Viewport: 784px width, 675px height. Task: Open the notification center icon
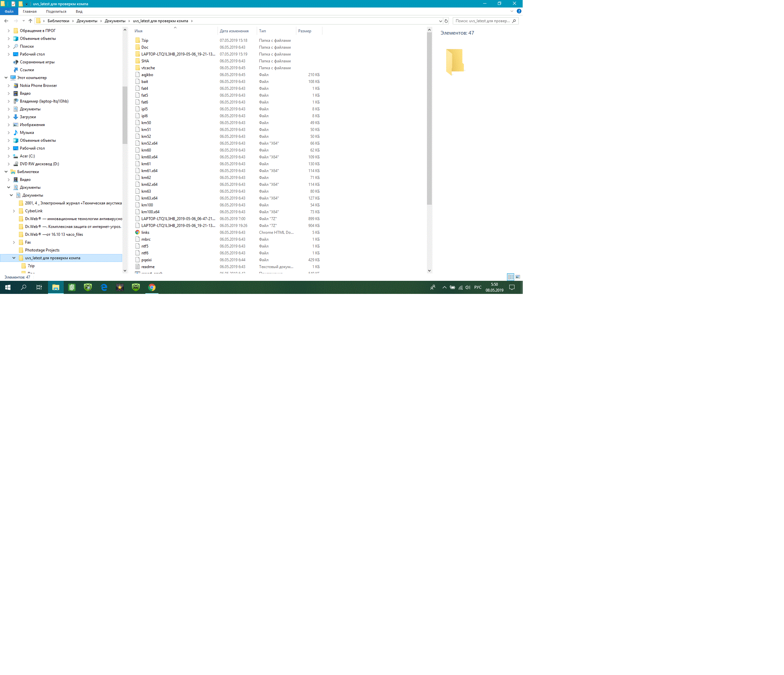[512, 287]
